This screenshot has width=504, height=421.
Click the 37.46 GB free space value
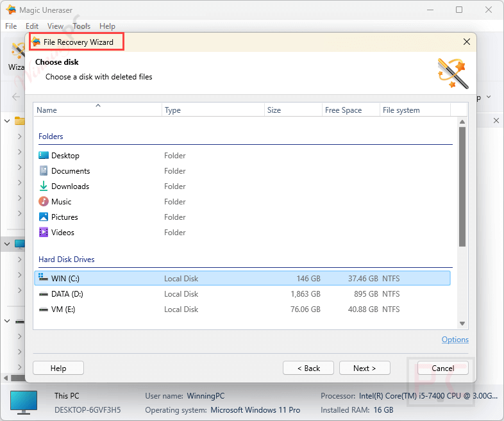[363, 278]
